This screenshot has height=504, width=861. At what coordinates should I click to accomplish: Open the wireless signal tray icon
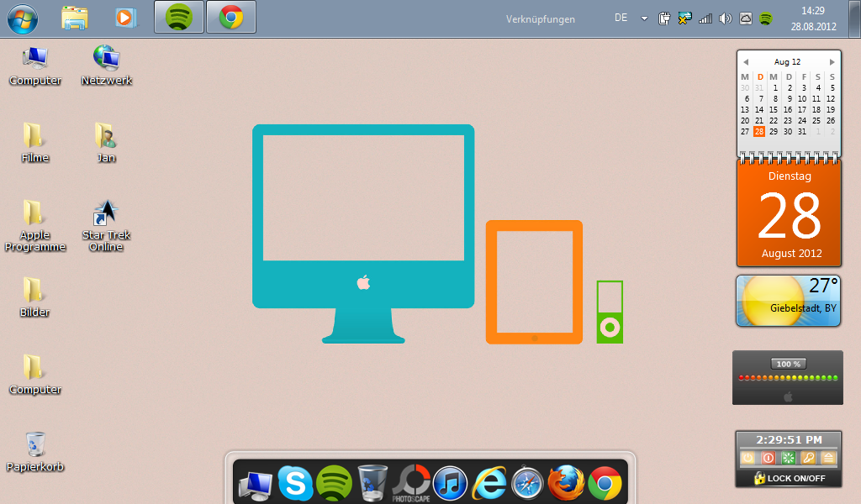coord(705,18)
